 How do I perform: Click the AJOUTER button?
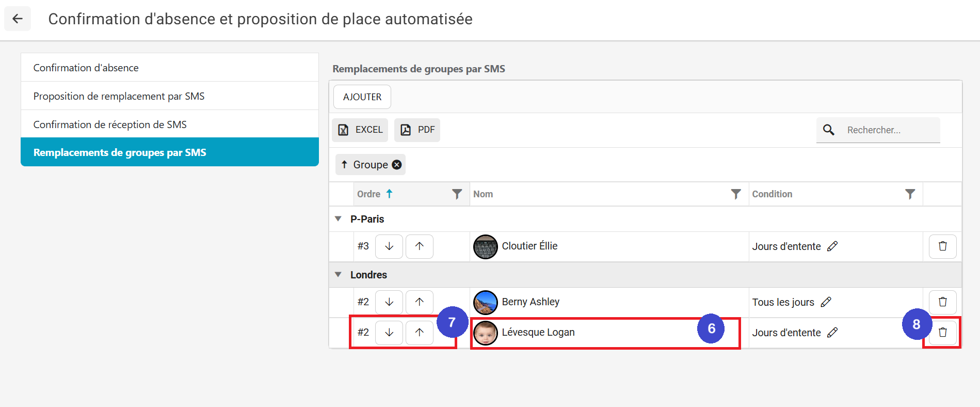362,97
